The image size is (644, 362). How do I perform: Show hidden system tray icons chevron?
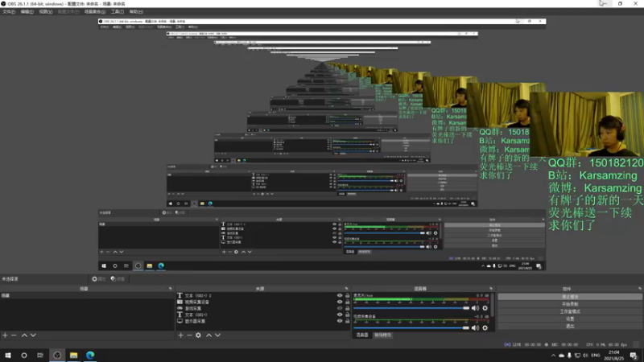click(553, 356)
